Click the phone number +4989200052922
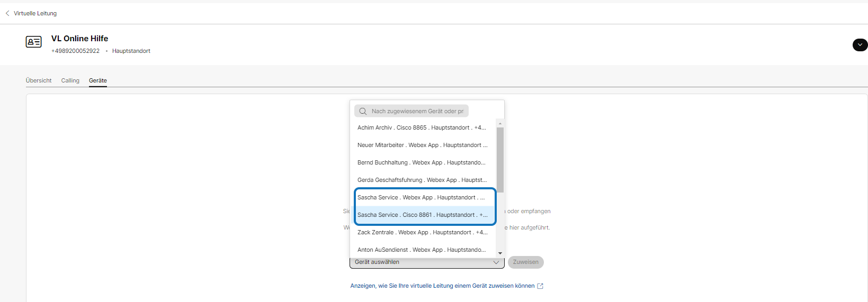This screenshot has height=302, width=868. (x=75, y=51)
